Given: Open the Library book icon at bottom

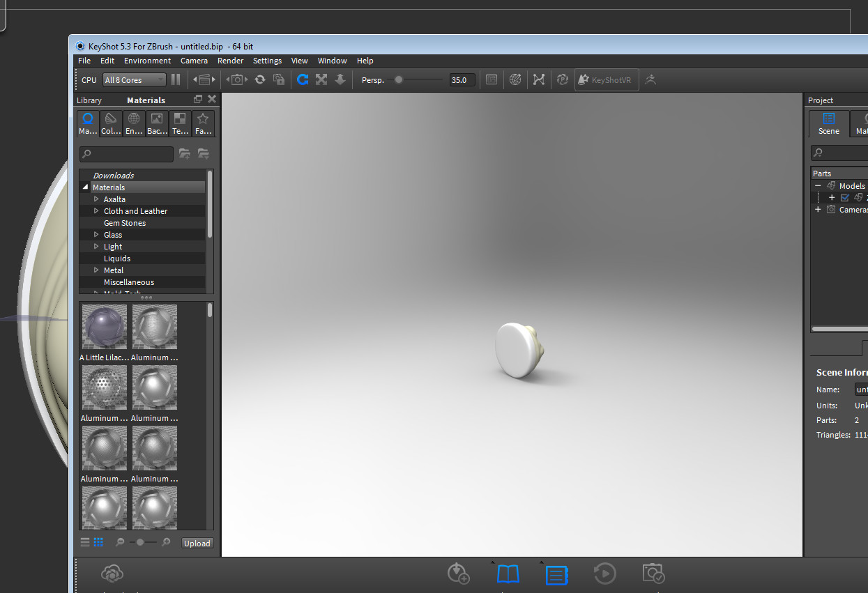Looking at the screenshot, I should 508,573.
